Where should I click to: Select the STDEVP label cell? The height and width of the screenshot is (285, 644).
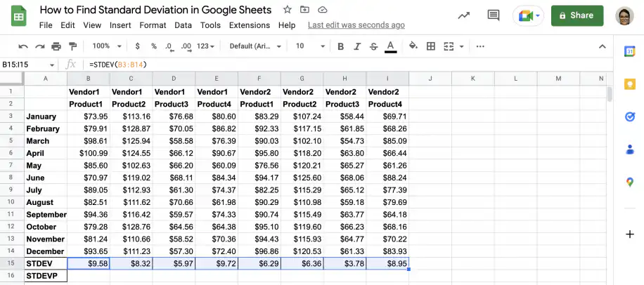coord(46,276)
